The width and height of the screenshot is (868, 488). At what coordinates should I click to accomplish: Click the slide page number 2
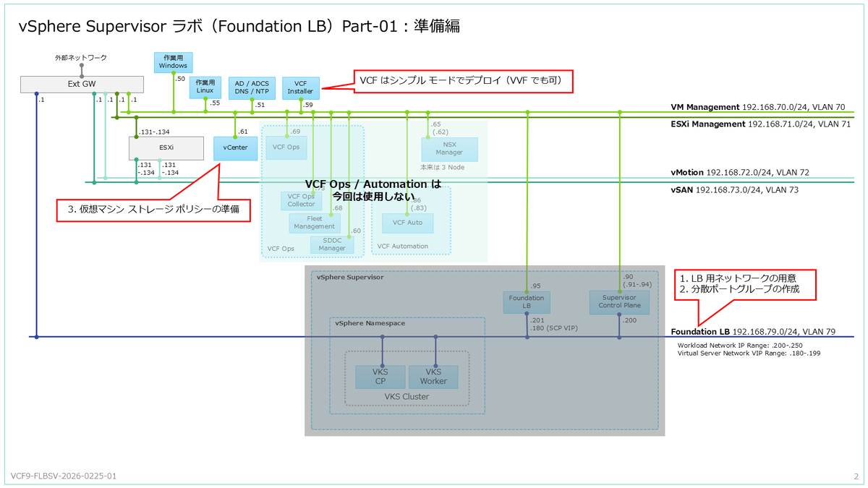coord(856,476)
